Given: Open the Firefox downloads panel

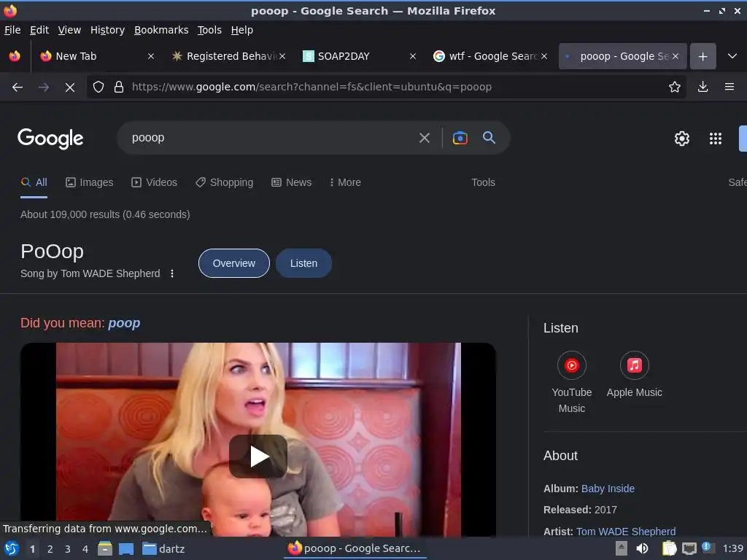Looking at the screenshot, I should coord(703,87).
